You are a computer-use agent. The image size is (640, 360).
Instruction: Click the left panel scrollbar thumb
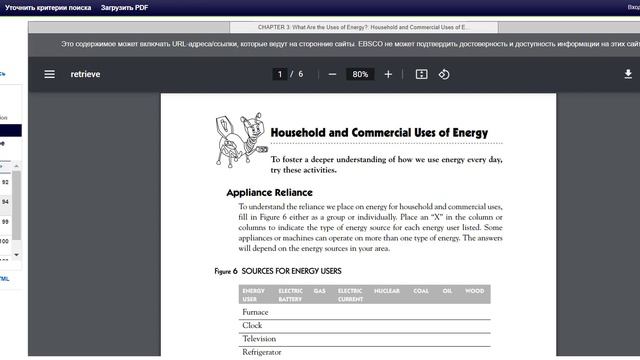tap(16, 205)
